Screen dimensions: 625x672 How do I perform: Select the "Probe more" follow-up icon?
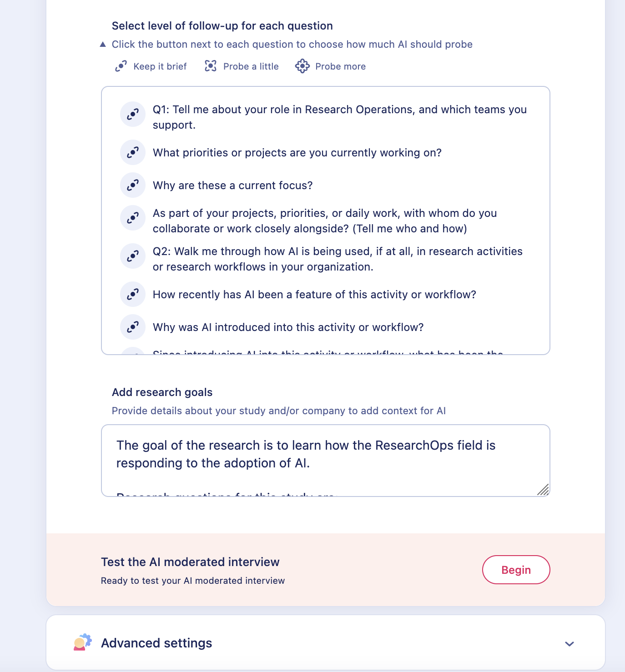click(302, 66)
